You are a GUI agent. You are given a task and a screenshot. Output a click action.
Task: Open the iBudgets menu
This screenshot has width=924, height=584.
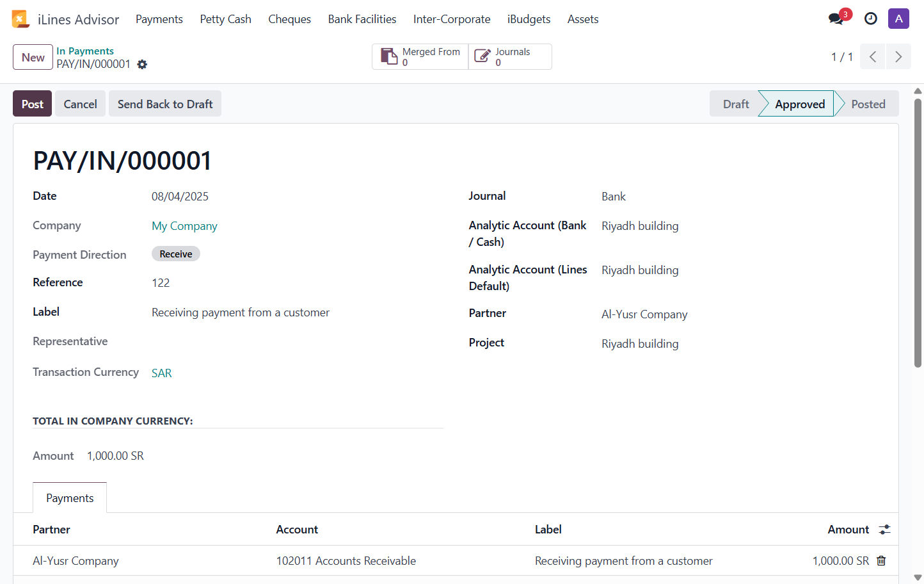point(529,19)
